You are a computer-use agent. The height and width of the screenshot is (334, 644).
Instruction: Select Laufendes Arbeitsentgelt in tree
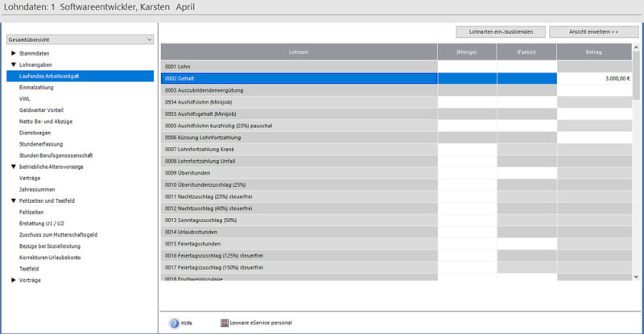[x=80, y=76]
